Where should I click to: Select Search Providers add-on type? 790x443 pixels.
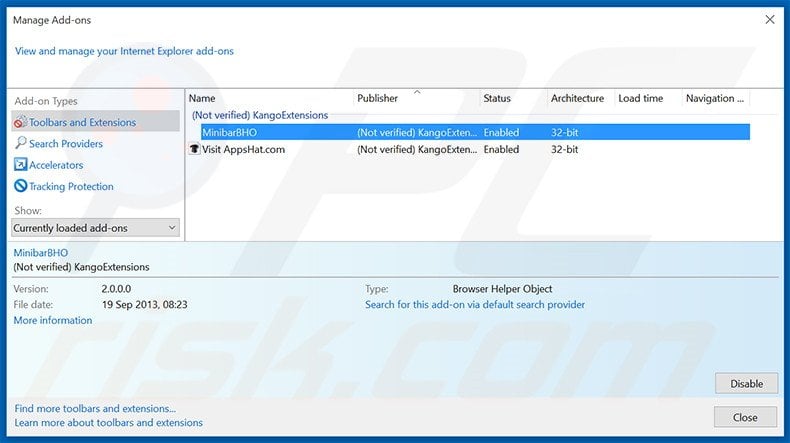pyautogui.click(x=65, y=144)
